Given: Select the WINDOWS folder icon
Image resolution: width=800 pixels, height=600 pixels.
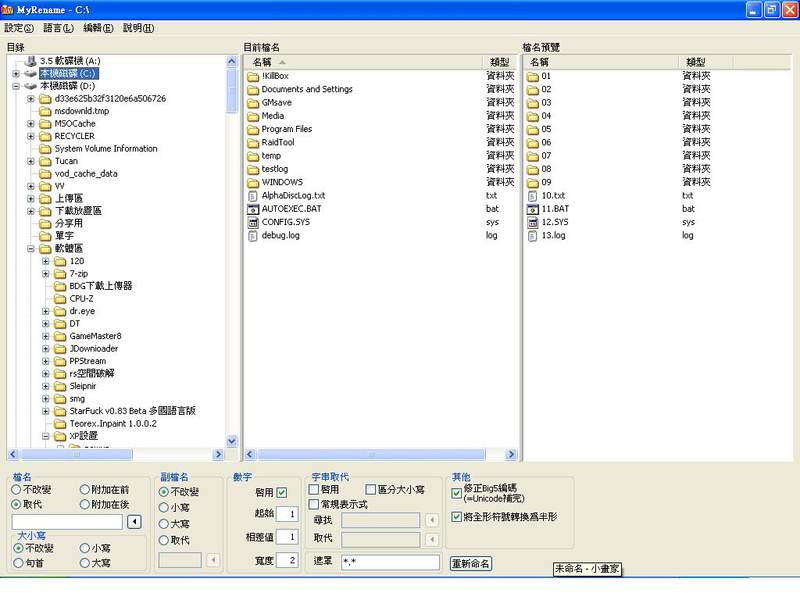Looking at the screenshot, I should pos(252,183).
